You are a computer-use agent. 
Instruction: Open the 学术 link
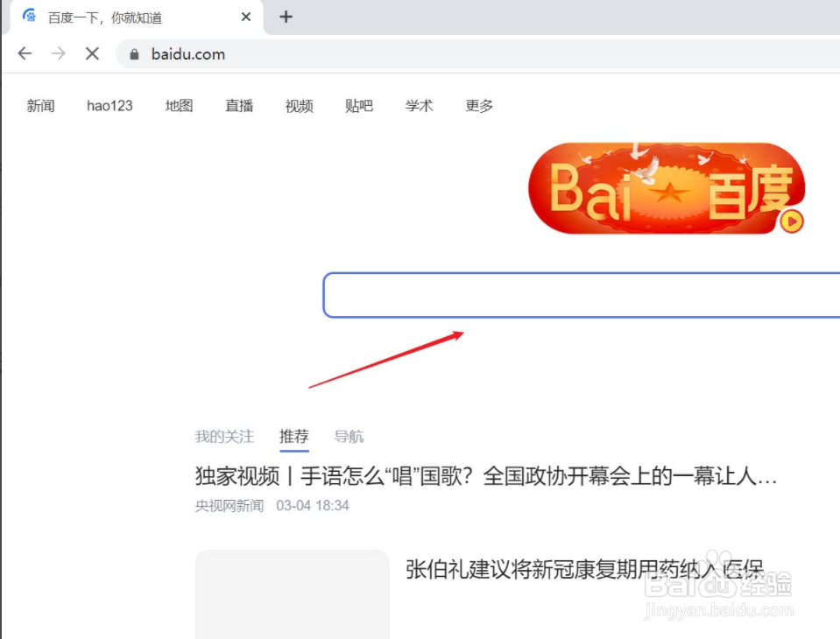pos(419,106)
